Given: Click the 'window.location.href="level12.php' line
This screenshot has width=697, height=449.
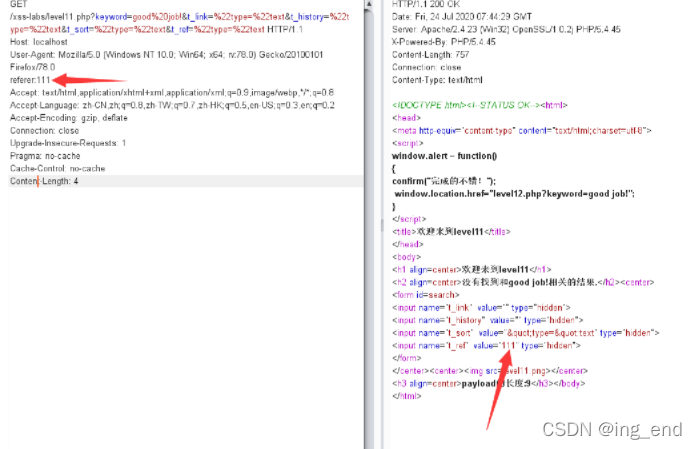Looking at the screenshot, I should 514,194.
